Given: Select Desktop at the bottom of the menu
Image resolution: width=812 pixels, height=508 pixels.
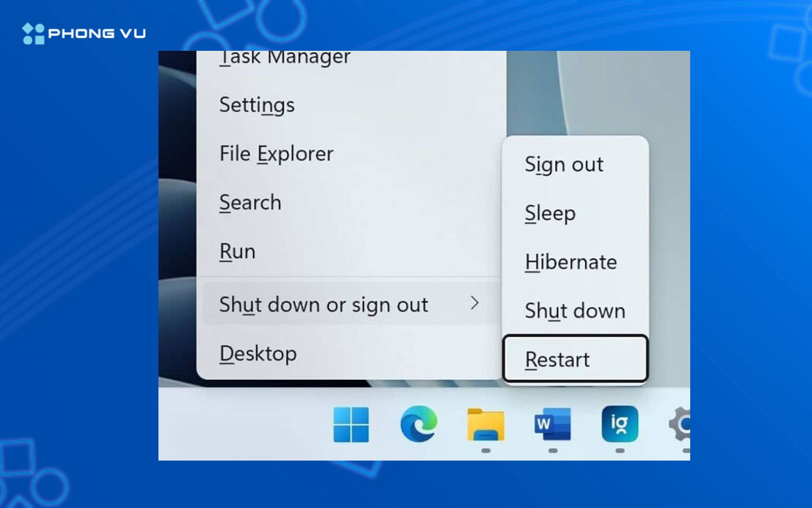Looking at the screenshot, I should click(258, 354).
